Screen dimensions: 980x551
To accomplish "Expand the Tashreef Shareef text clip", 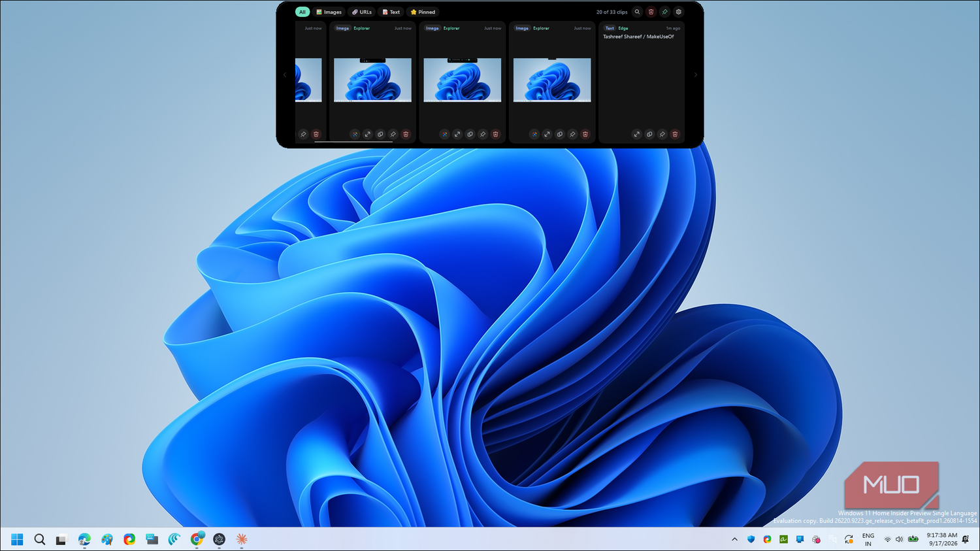I will pyautogui.click(x=636, y=134).
